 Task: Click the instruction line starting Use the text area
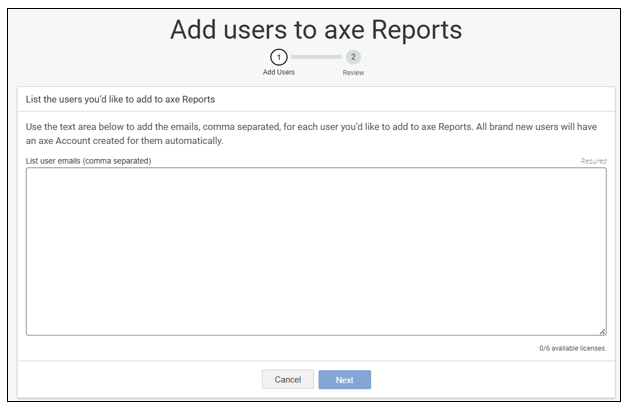coord(300,127)
